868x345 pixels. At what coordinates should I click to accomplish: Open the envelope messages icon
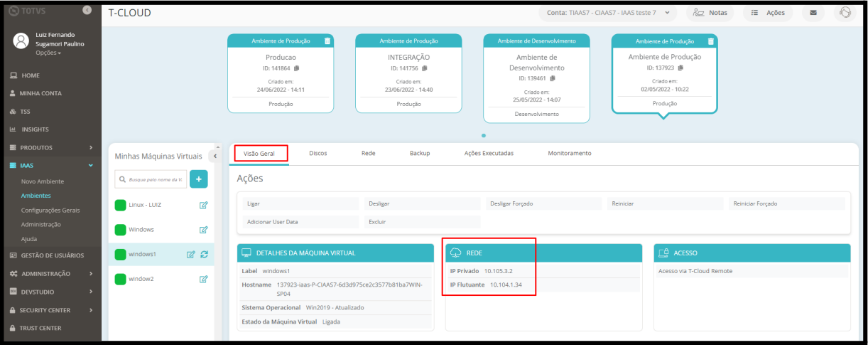813,13
